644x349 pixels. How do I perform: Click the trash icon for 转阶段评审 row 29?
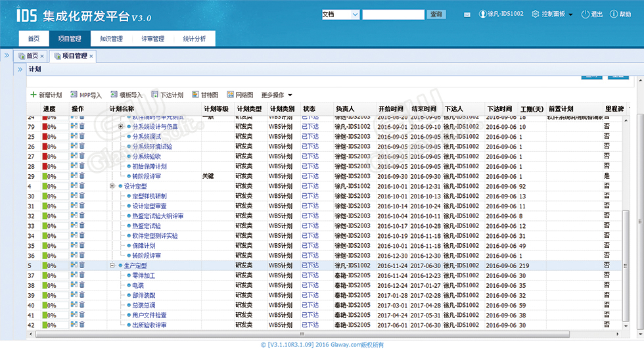[x=81, y=175]
